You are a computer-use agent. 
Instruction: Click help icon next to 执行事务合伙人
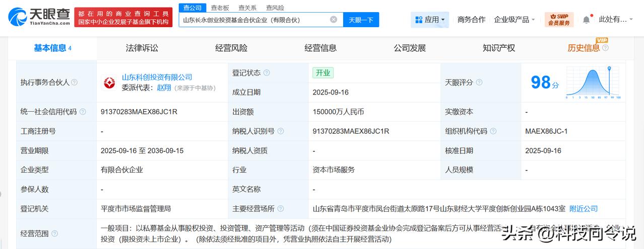click(x=75, y=82)
